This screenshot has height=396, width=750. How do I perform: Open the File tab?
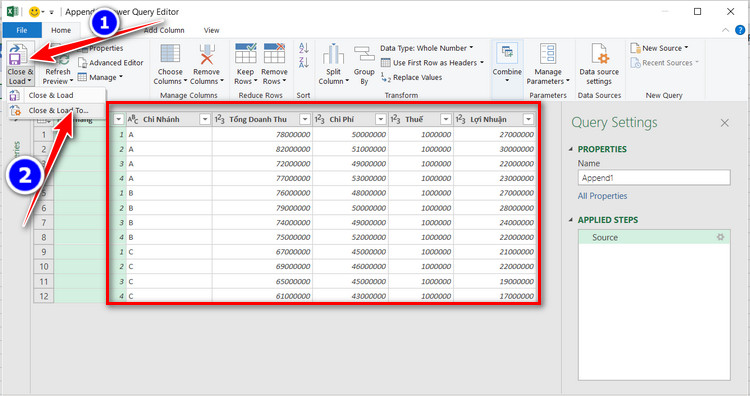click(x=22, y=30)
